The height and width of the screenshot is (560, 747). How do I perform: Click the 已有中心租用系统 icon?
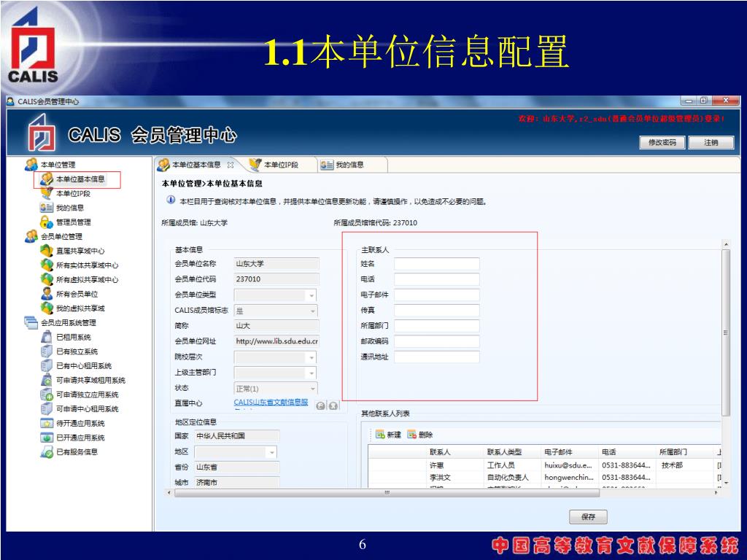46,365
